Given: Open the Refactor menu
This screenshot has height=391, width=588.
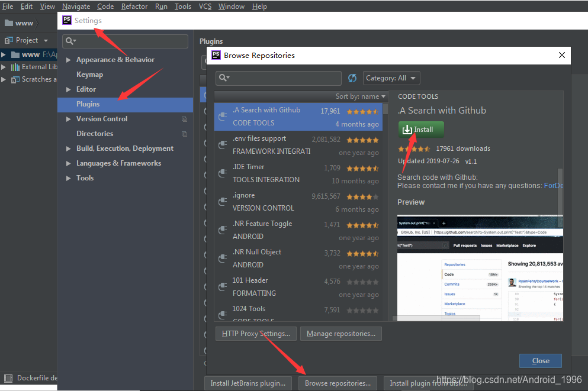Looking at the screenshot, I should tap(134, 7).
